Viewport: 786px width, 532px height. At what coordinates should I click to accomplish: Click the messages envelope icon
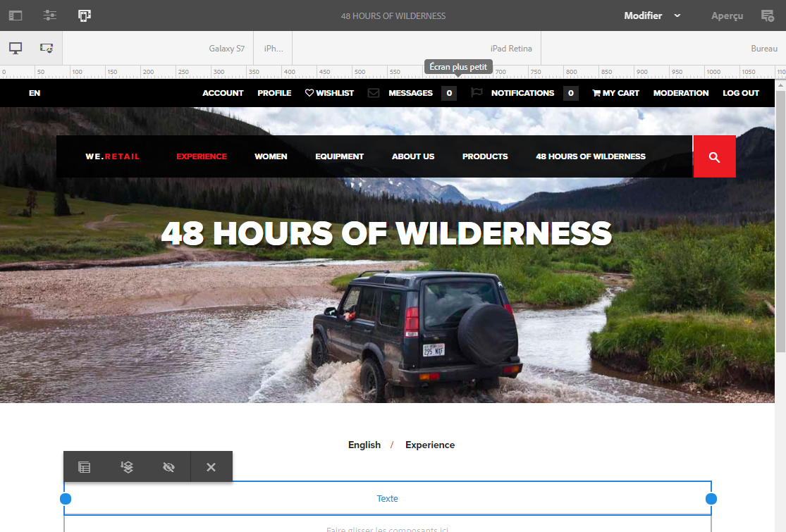[x=374, y=93]
